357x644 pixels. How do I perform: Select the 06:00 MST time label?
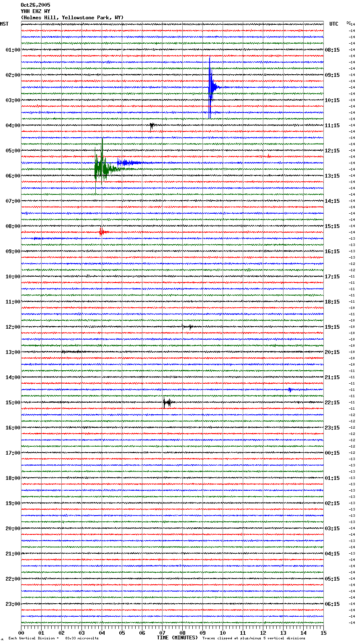point(13,176)
